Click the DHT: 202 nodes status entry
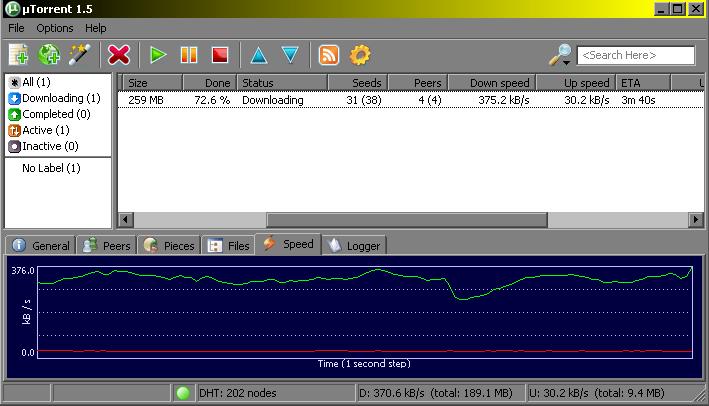Viewport: 709px width, 406px height. click(237, 393)
